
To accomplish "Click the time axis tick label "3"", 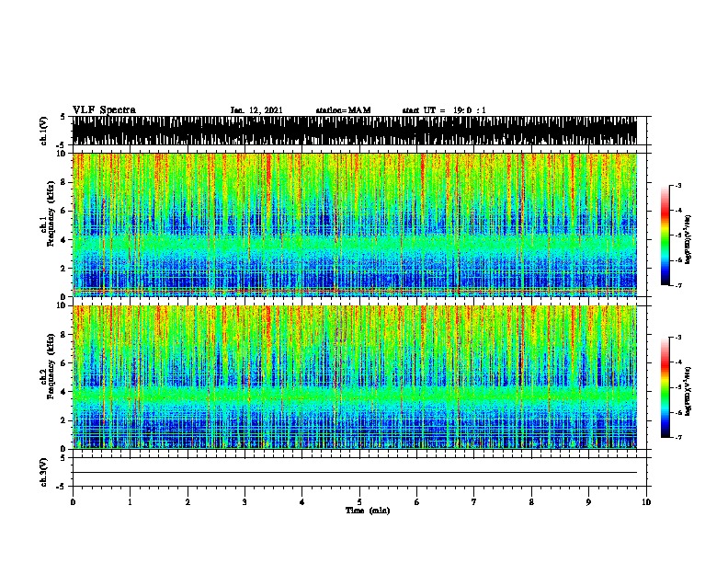I will coord(245,502).
